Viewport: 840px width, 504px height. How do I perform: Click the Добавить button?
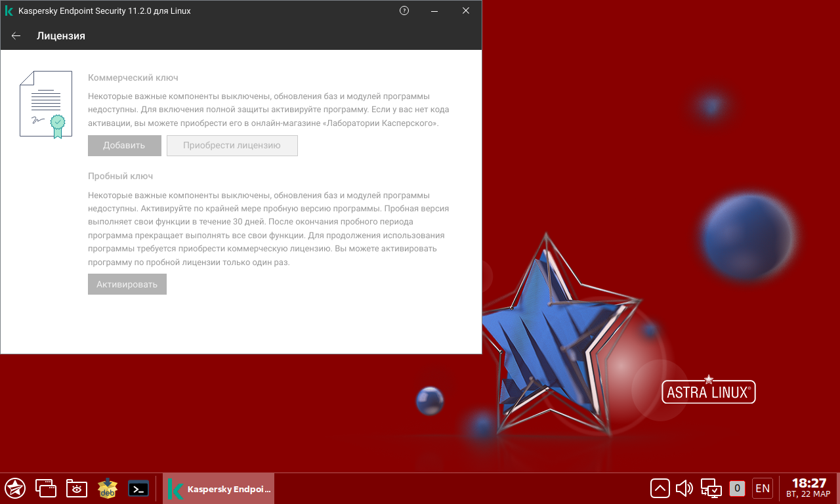point(125,146)
